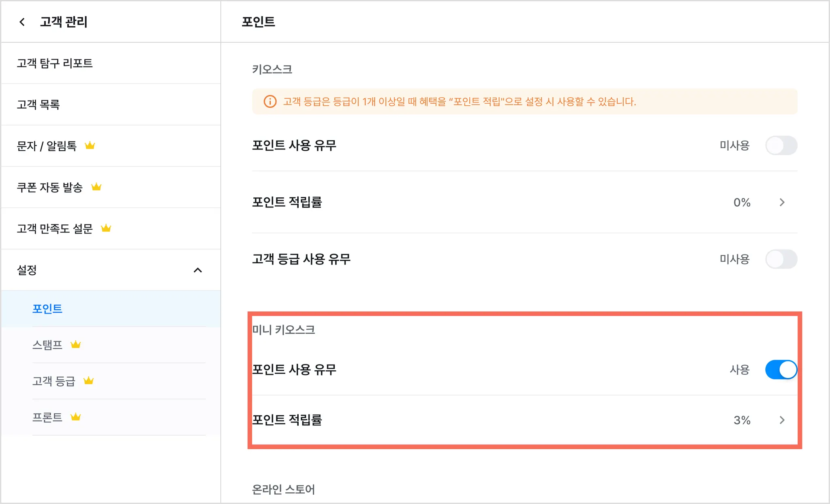
Task: Turn on the 고객 등급 사용 유무 toggle
Action: (781, 259)
